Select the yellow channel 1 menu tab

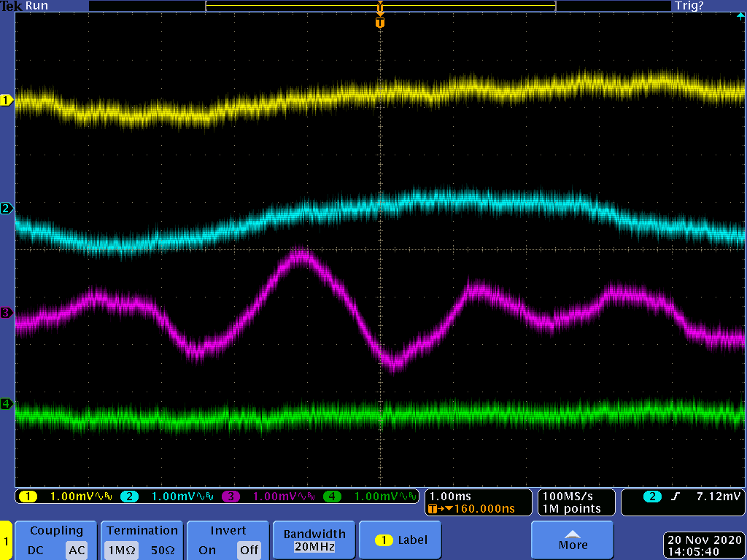coord(6,541)
